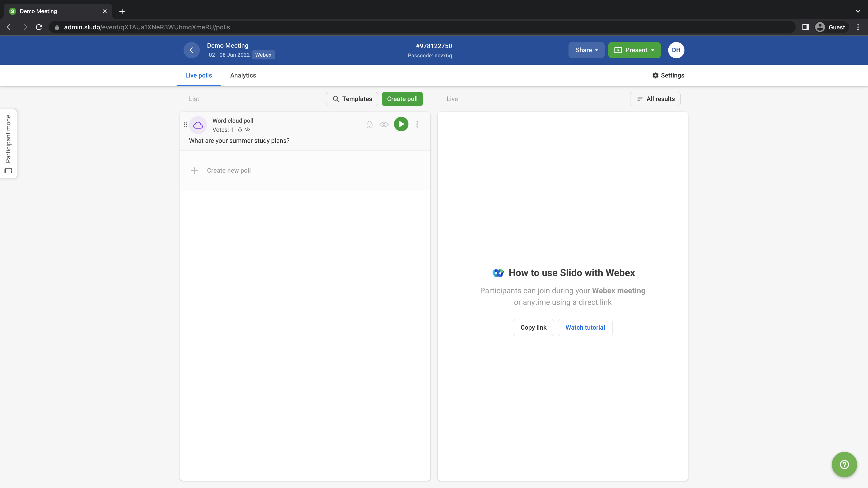
Task: Click the Create poll button
Action: click(402, 99)
